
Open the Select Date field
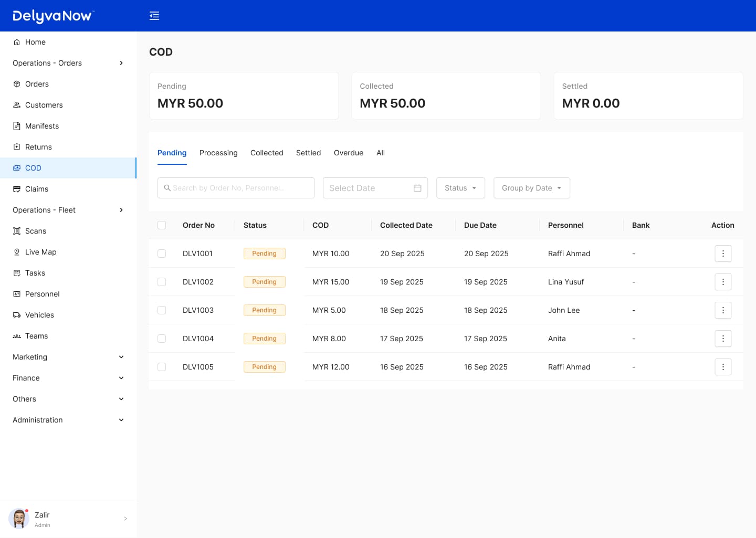coord(375,188)
